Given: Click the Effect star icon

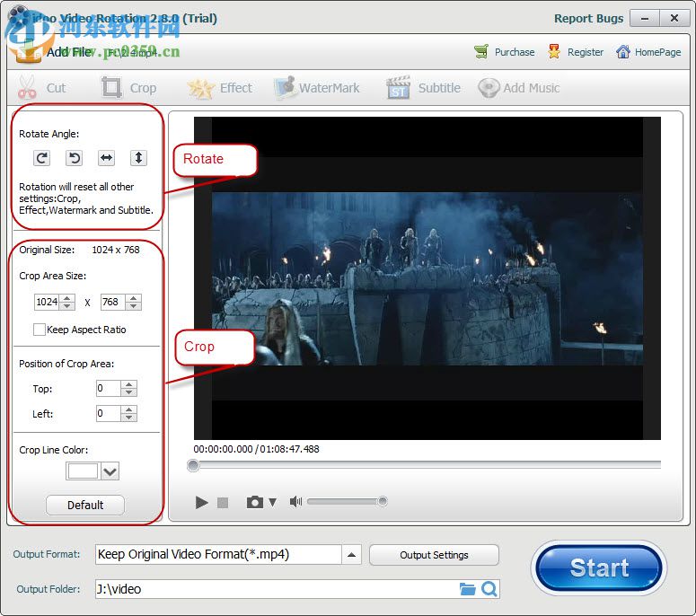Looking at the screenshot, I should coord(200,88).
